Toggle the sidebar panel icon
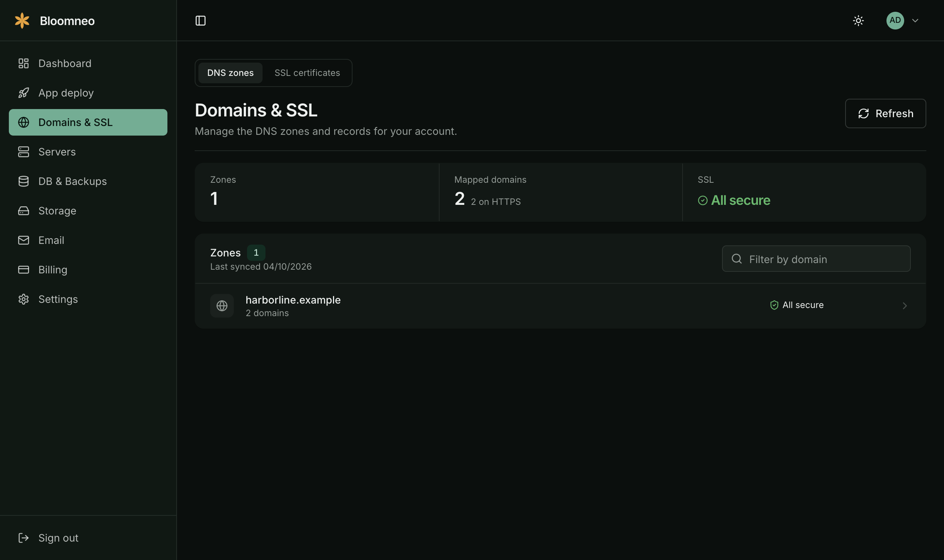944x560 pixels. pos(201,20)
